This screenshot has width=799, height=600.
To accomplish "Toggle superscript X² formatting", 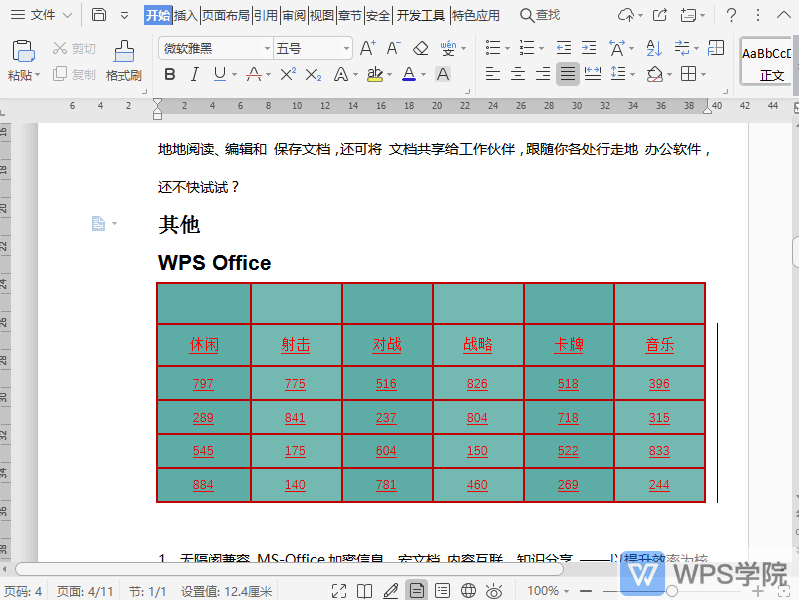I will coord(288,74).
